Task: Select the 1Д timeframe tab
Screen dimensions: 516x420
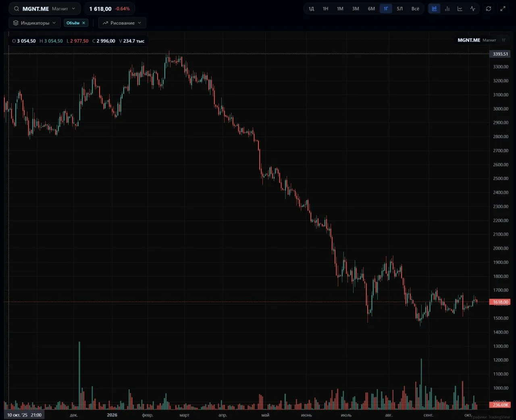Action: [x=311, y=8]
